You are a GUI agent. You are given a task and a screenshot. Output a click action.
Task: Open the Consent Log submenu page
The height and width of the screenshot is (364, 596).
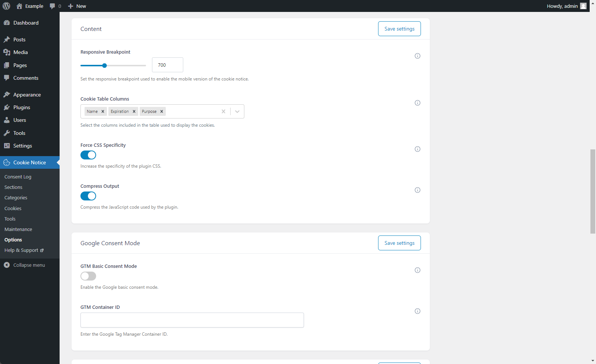[x=18, y=177]
